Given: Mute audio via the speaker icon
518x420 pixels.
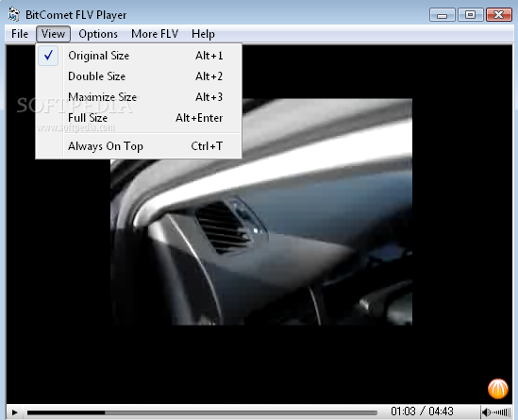Looking at the screenshot, I should 486,412.
